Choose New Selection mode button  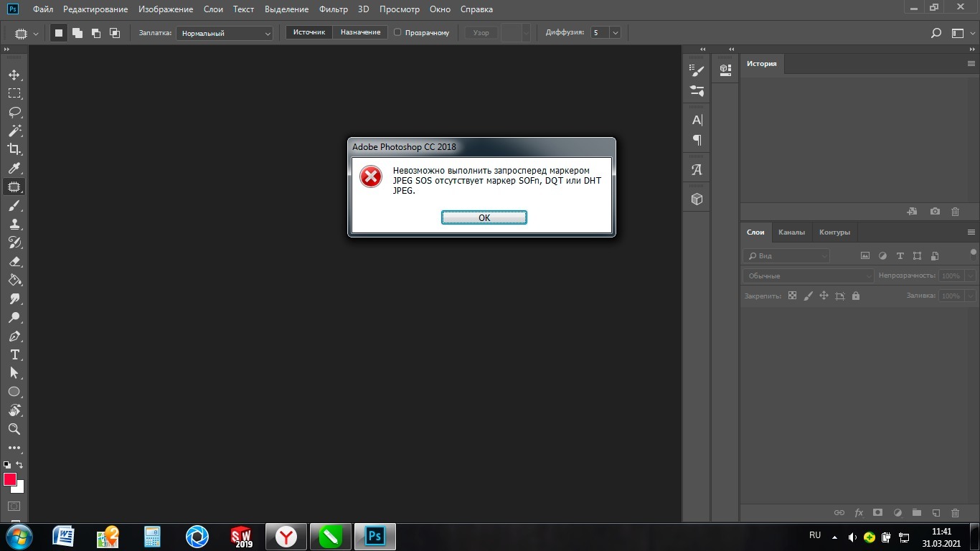pyautogui.click(x=59, y=33)
